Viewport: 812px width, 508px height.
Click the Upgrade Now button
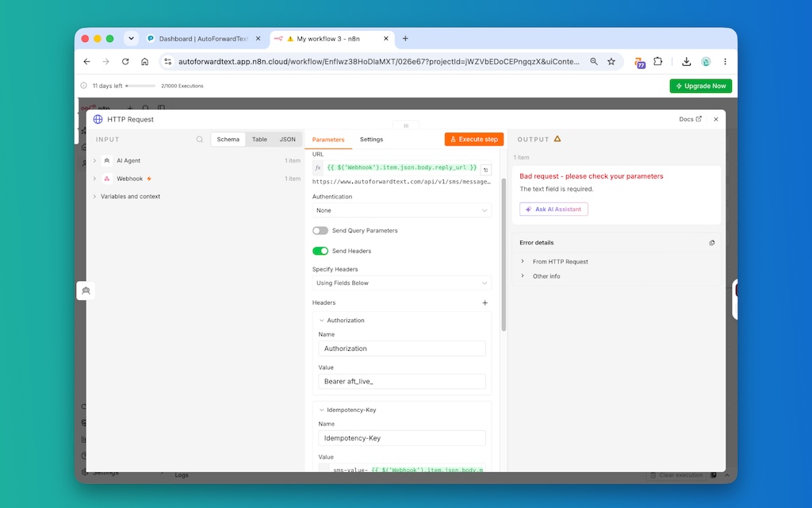(x=701, y=86)
